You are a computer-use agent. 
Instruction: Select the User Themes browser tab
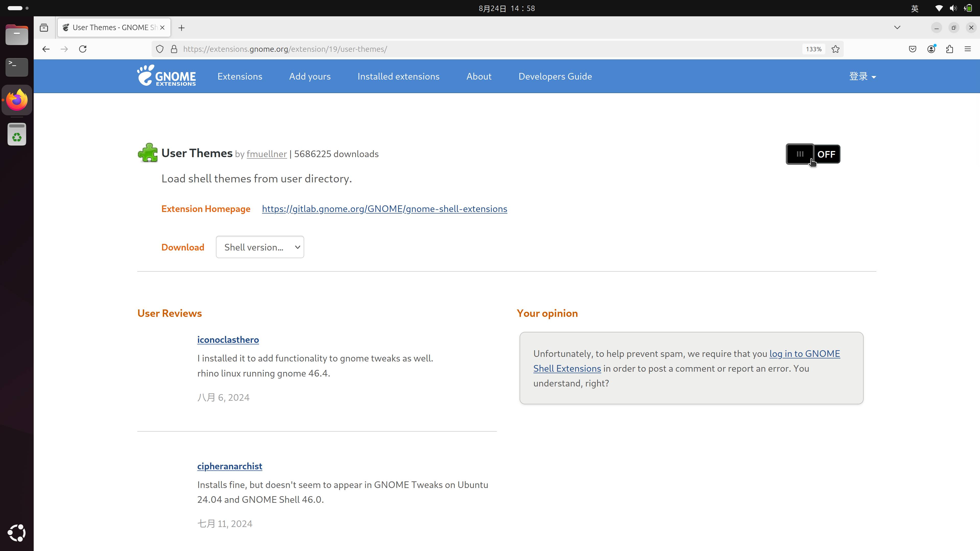tap(114, 27)
